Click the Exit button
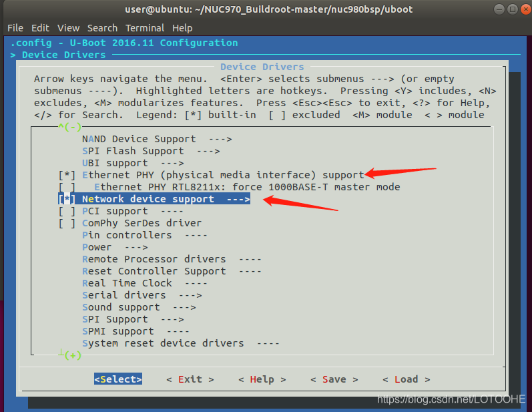The height and width of the screenshot is (412, 532). coord(190,379)
